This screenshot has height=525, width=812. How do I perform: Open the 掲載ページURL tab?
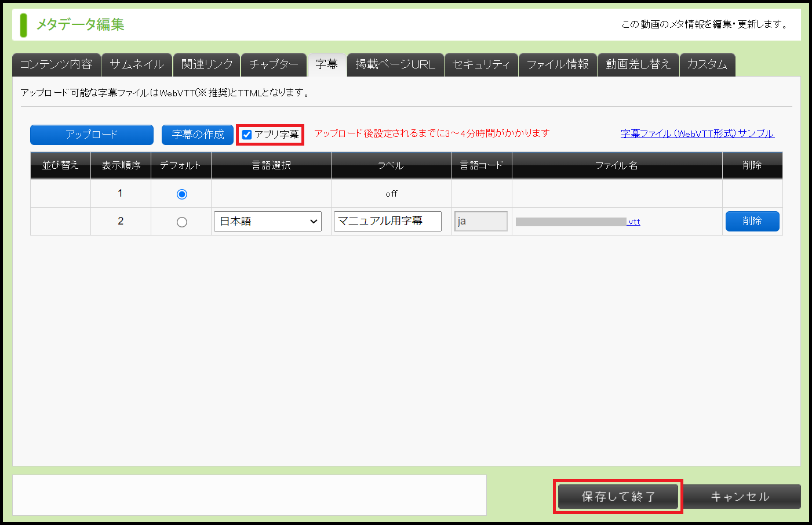395,64
